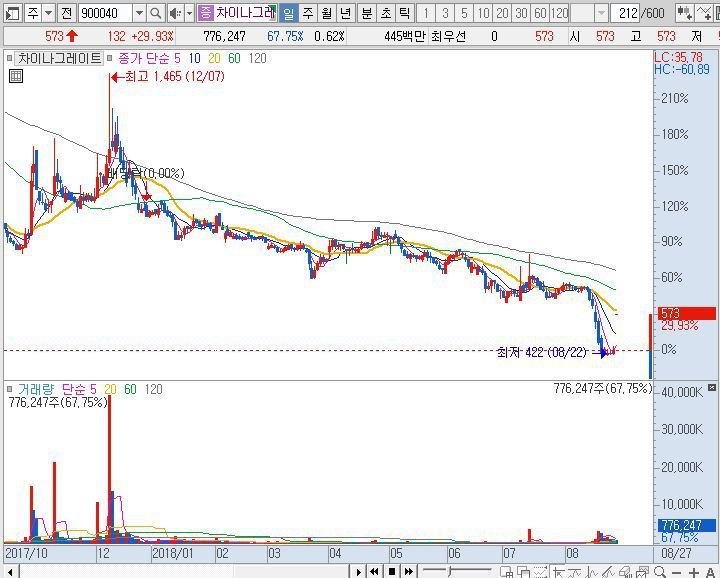The width and height of the screenshot is (720, 578).
Task: Click the 최우선 text in info bar
Action: click(x=449, y=36)
